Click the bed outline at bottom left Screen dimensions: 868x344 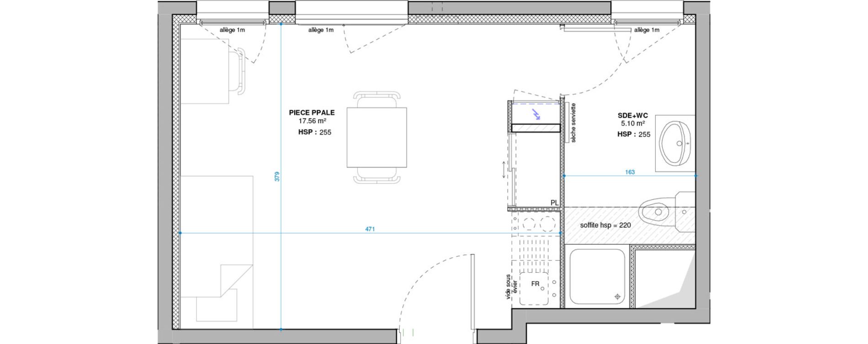217,252
